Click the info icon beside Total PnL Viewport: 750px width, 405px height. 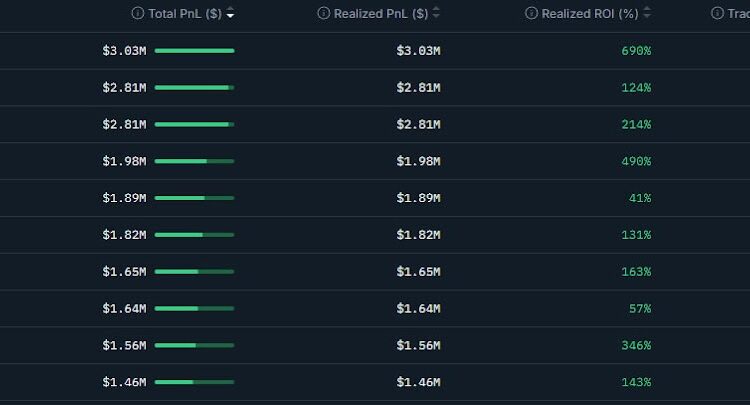pos(138,14)
